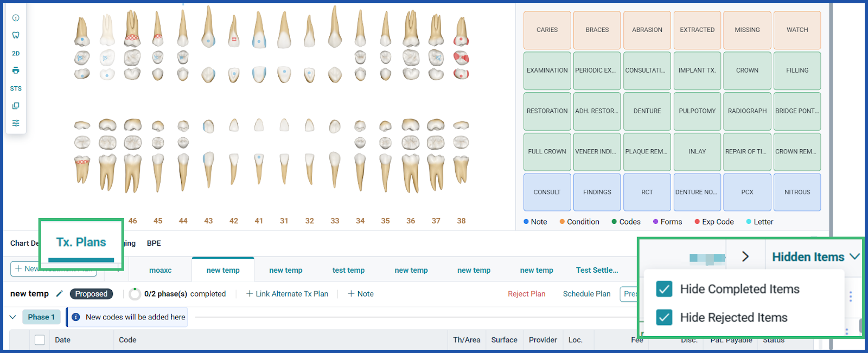This screenshot has width=868, height=353.
Task: Open the moaxc treatment plan tab
Action: [x=160, y=270]
